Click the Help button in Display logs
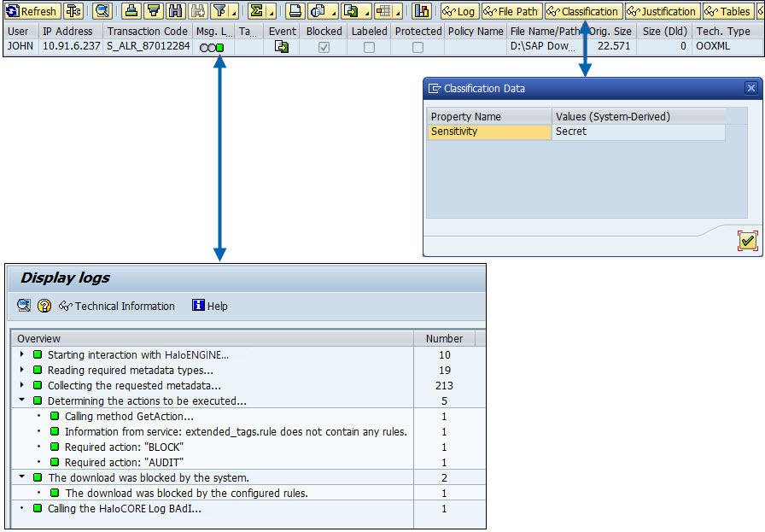 [x=210, y=306]
